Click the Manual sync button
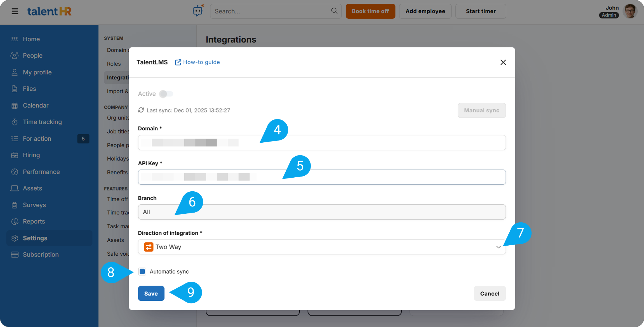 [x=481, y=110]
